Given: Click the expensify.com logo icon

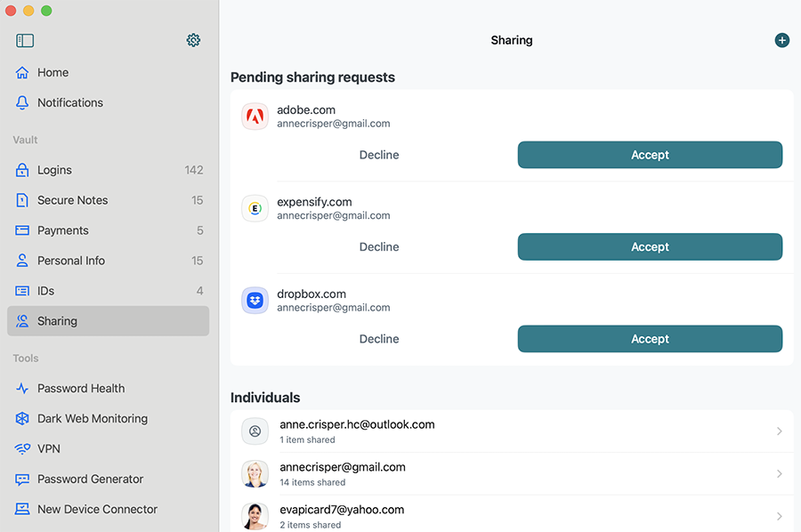Looking at the screenshot, I should tap(255, 208).
